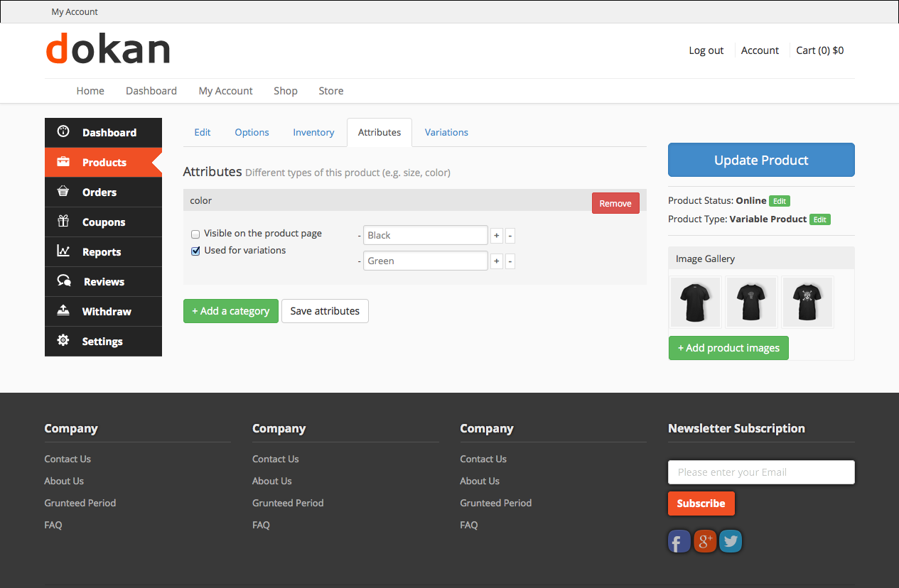Click the Products briefcase icon
Screen dimensions: 899x588
pos(63,162)
